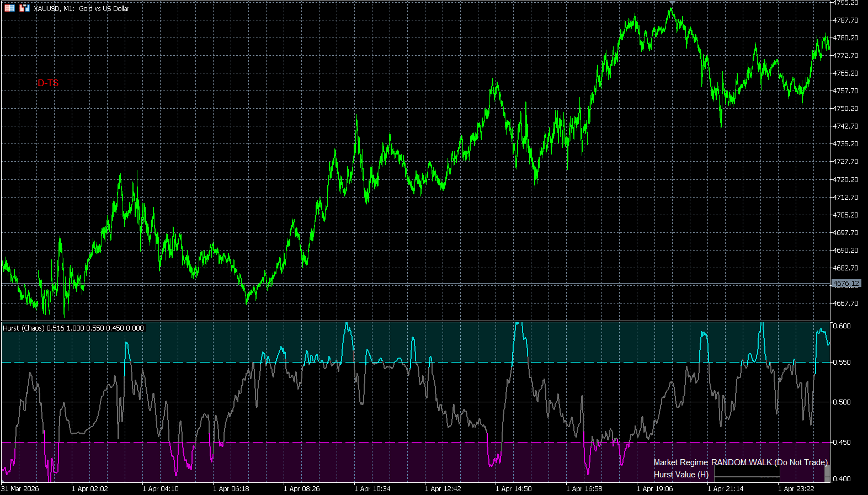Click the 1 Apr 16:58 time label

(584, 488)
